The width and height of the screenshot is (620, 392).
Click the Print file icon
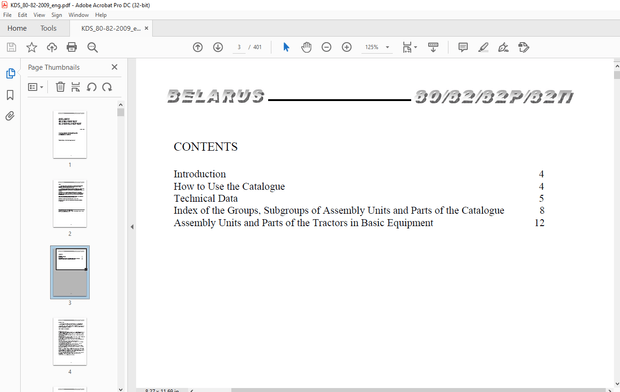(72, 47)
